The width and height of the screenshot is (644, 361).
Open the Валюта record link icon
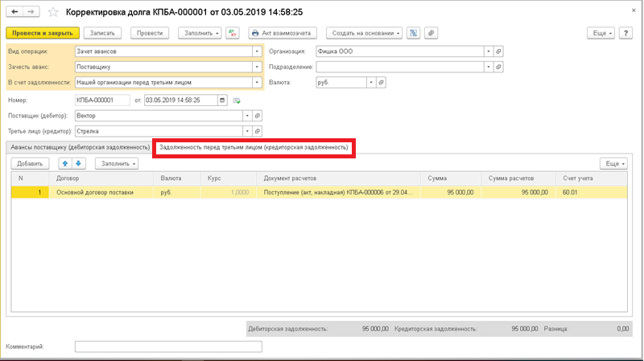click(381, 83)
